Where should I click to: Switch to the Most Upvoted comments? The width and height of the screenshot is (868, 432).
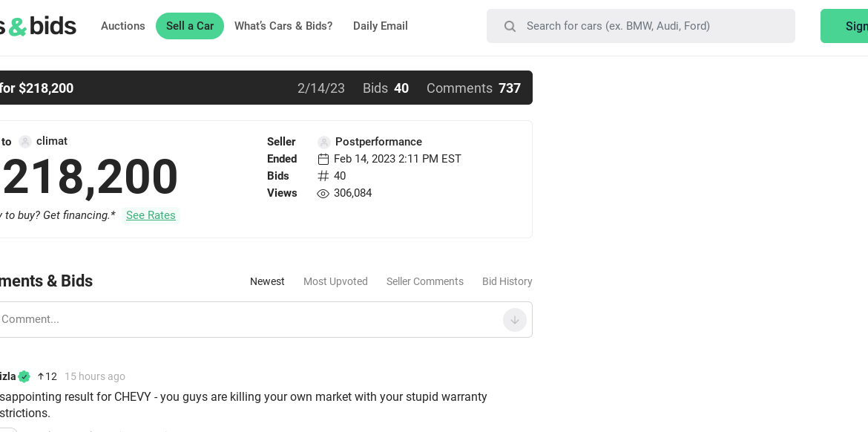tap(335, 281)
